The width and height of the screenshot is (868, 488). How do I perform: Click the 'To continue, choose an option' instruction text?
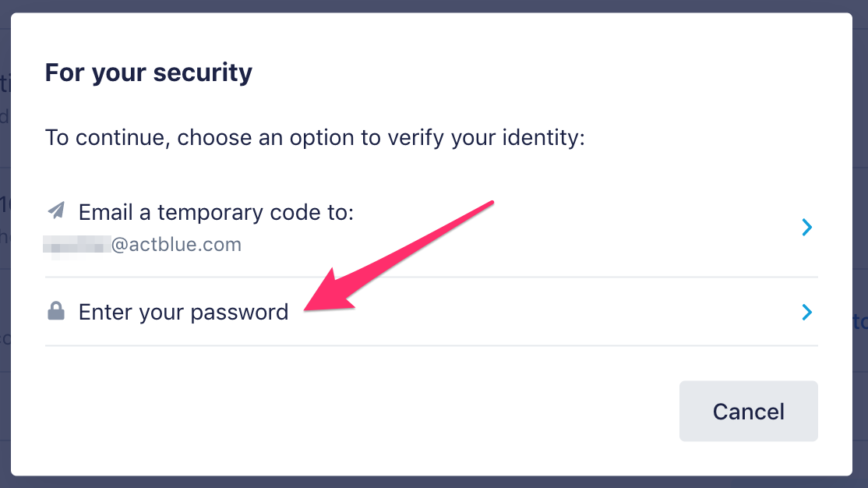pos(315,137)
